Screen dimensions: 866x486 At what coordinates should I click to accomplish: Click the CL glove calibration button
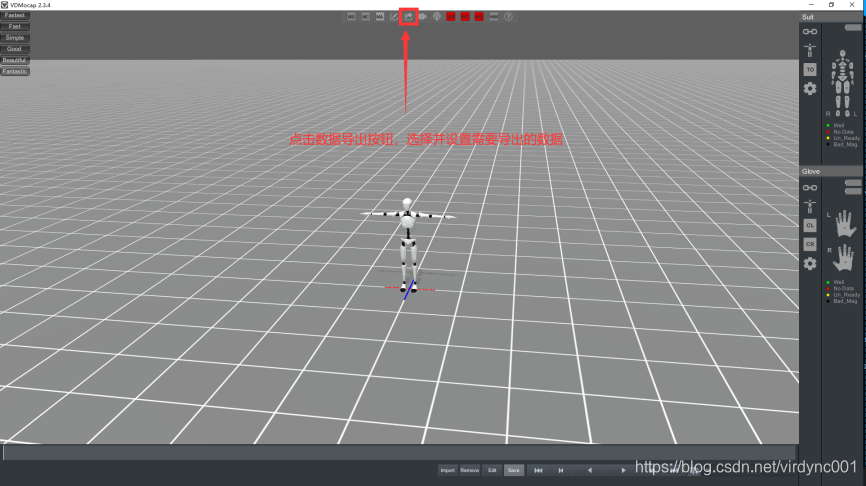coord(810,225)
